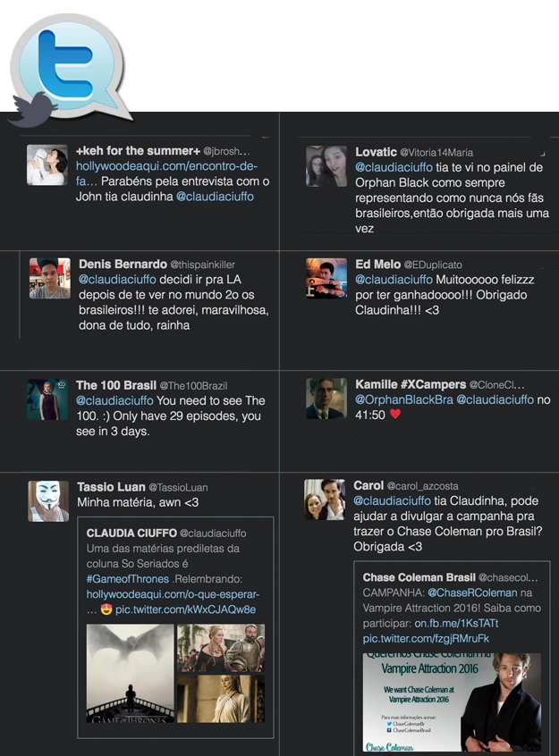The width and height of the screenshot is (559, 756).
Task: Click Denis Bernardo's avatar image
Action: [49, 278]
